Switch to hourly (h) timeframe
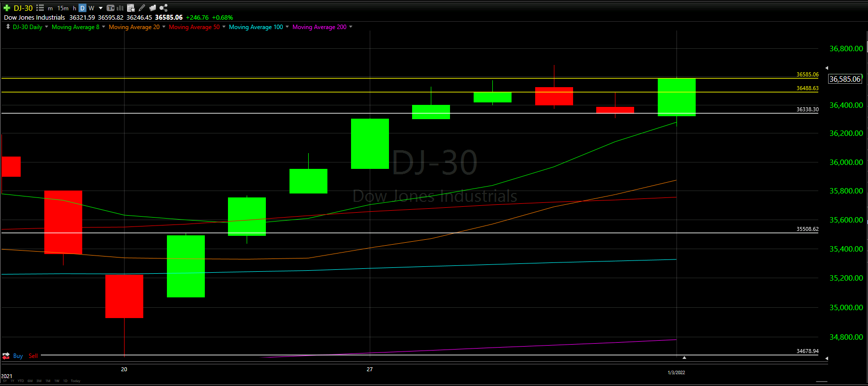The image size is (868, 386). point(74,8)
